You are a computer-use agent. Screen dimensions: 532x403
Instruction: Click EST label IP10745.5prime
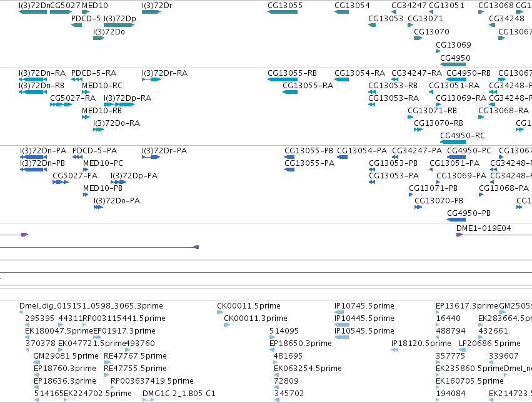364,306
